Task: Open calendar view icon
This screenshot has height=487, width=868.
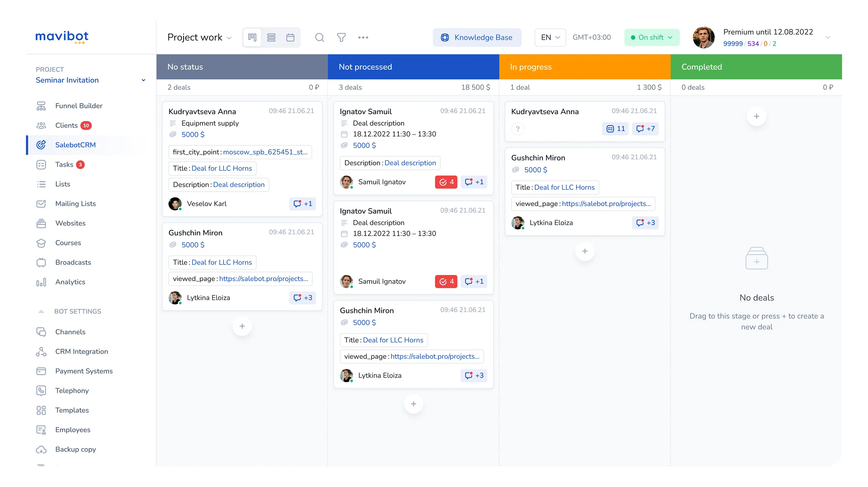Action: [x=290, y=37]
